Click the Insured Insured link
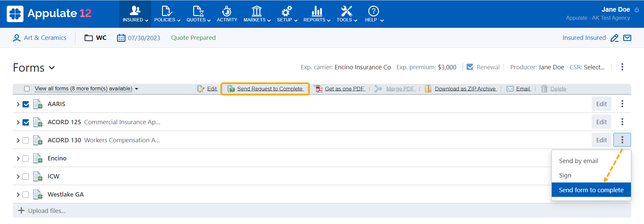 coord(584,38)
